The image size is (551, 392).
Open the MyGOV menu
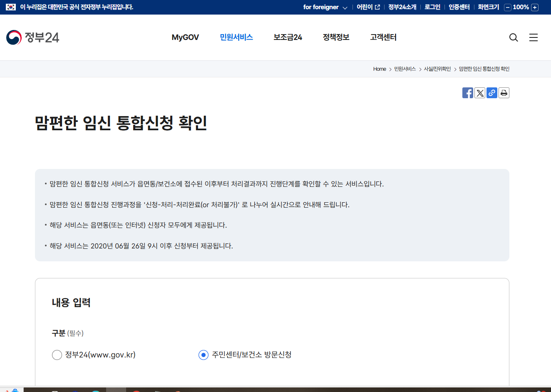(x=185, y=37)
